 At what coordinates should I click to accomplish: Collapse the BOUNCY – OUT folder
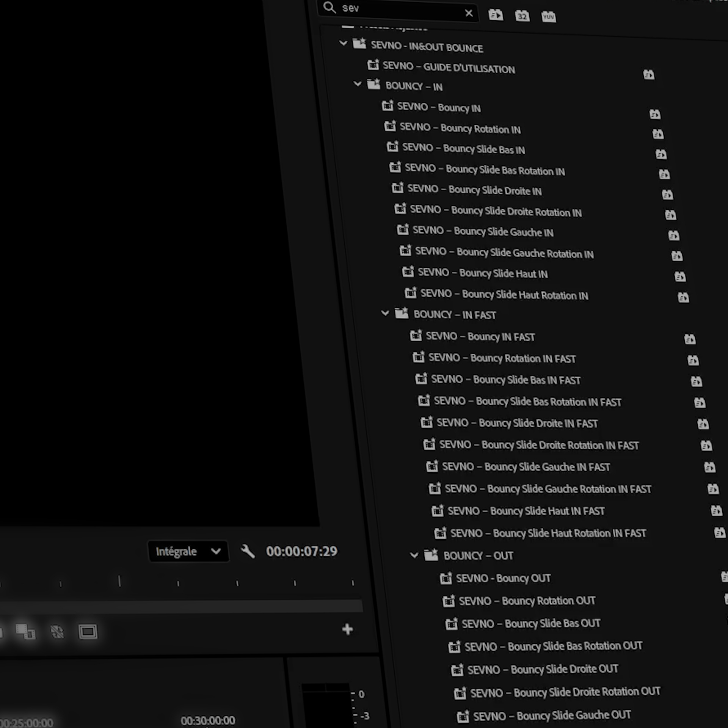coord(414,555)
